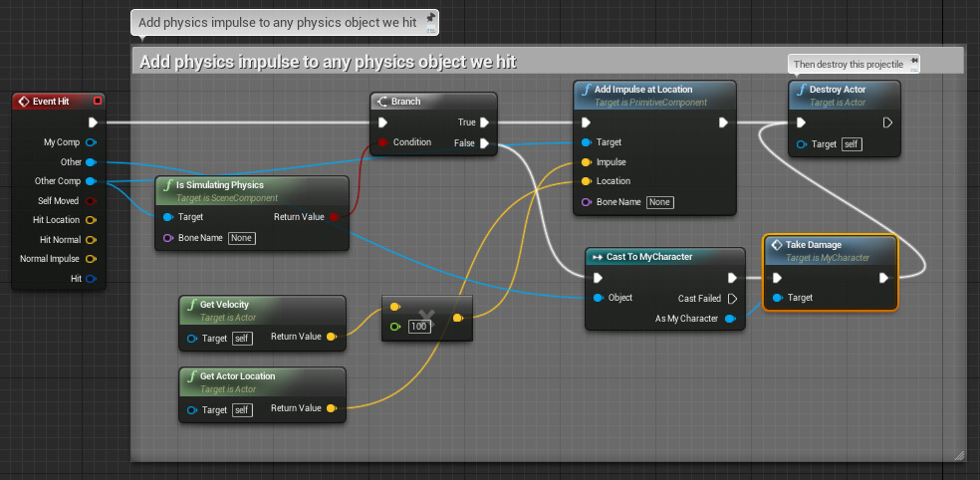Click the multiply node float input pin
Image resolution: width=980 pixels, height=480 pixels.
pyautogui.click(x=394, y=327)
